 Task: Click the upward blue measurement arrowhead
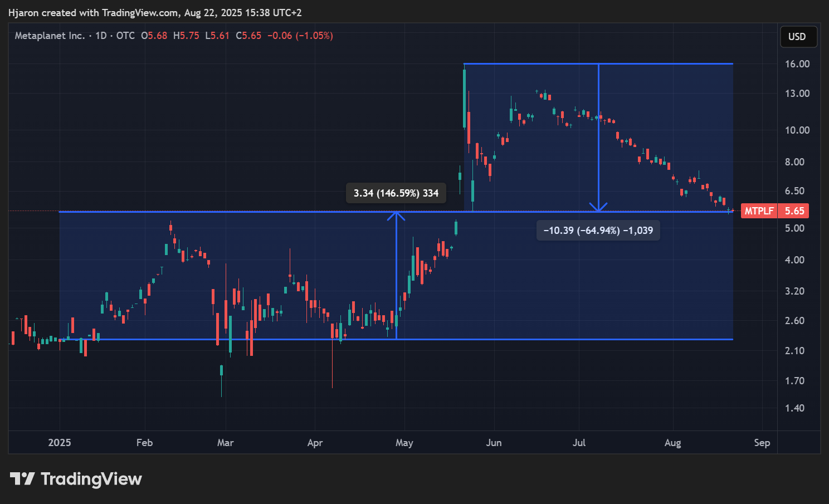coord(396,215)
